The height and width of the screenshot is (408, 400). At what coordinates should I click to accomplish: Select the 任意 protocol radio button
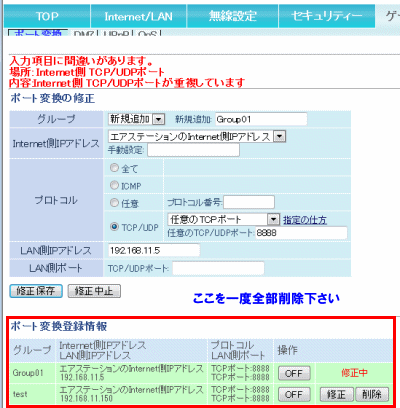(x=114, y=202)
